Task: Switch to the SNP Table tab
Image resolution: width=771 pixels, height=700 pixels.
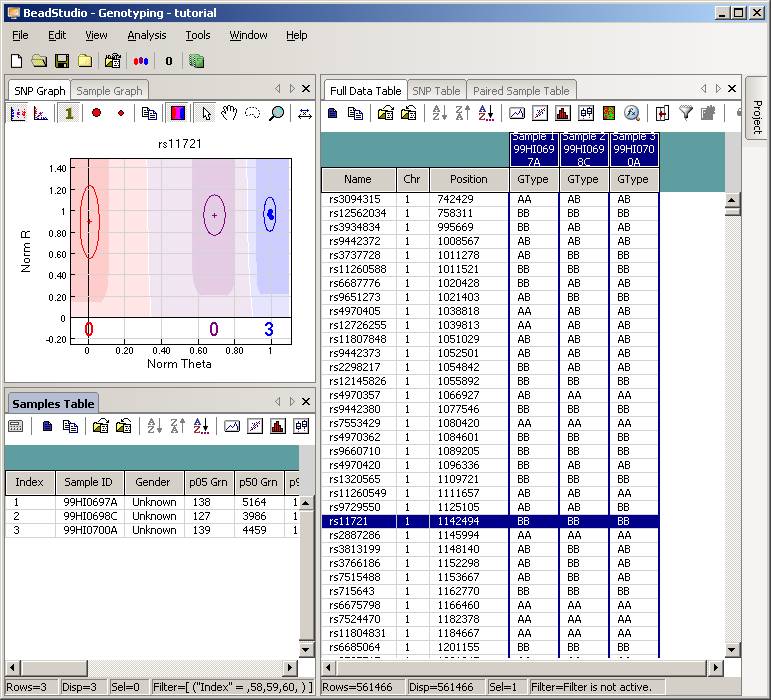Action: 436,91
